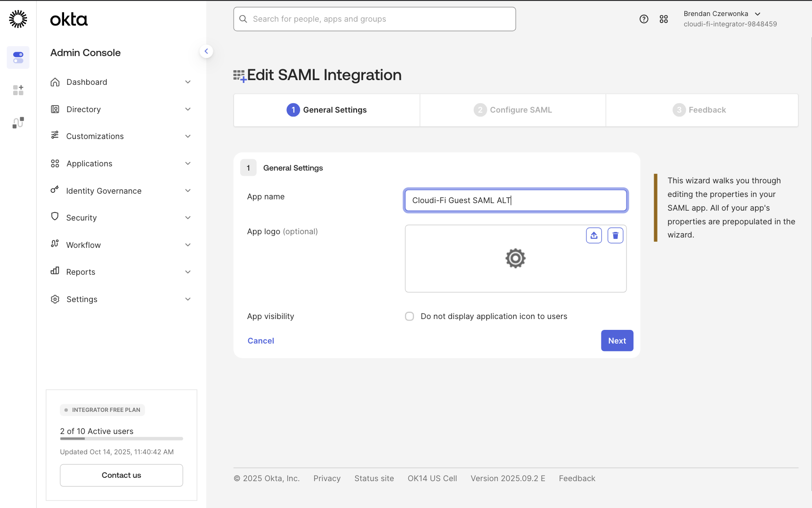Screen dimensions: 812x508
Task: Open the apps grid icon in header
Action: [x=664, y=19]
